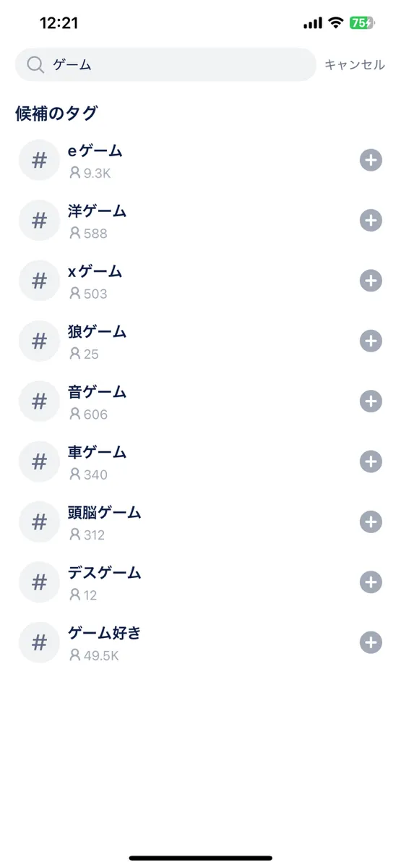
Task: Add the デスゲーム tag with plus icon
Action: [371, 582]
